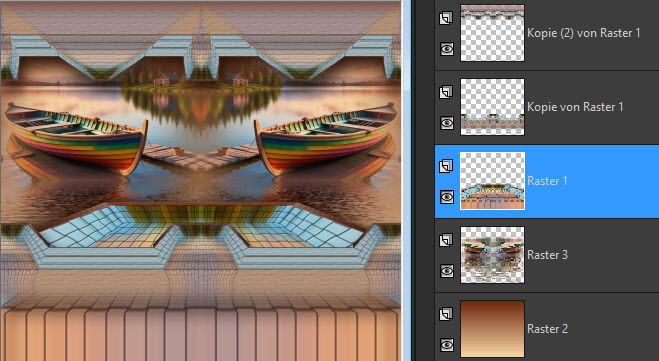The height and width of the screenshot is (361, 659).
Task: Hide the Kopie (2) von Raster 1 layer
Action: (447, 49)
